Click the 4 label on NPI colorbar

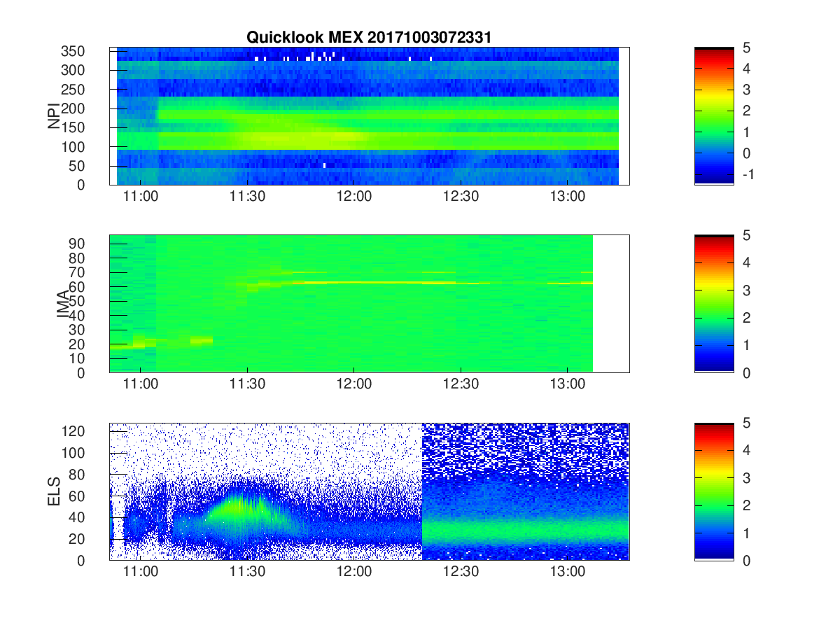point(746,69)
